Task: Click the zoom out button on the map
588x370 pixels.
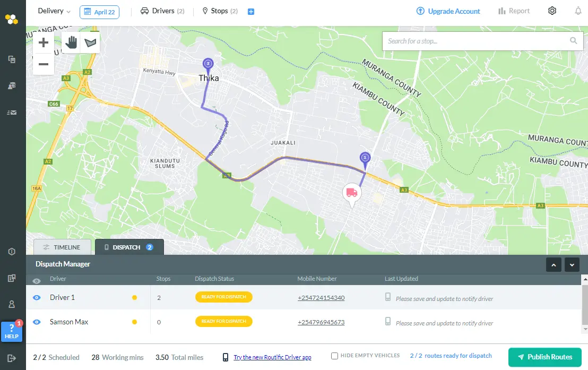Action: (x=43, y=65)
